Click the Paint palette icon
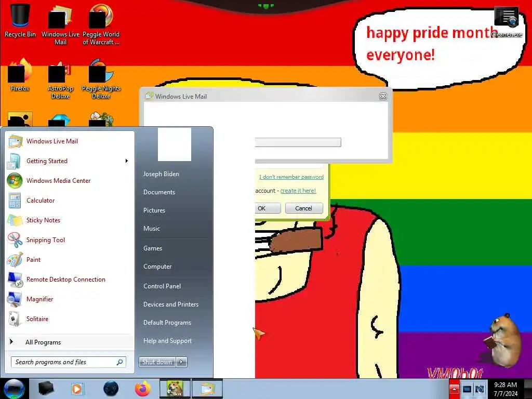This screenshot has height=399, width=532. 15,260
